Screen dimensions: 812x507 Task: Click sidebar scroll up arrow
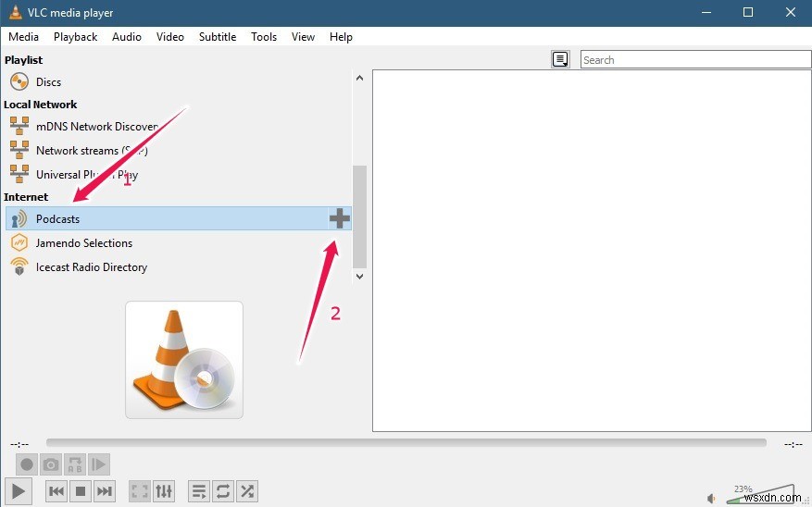coord(359,78)
